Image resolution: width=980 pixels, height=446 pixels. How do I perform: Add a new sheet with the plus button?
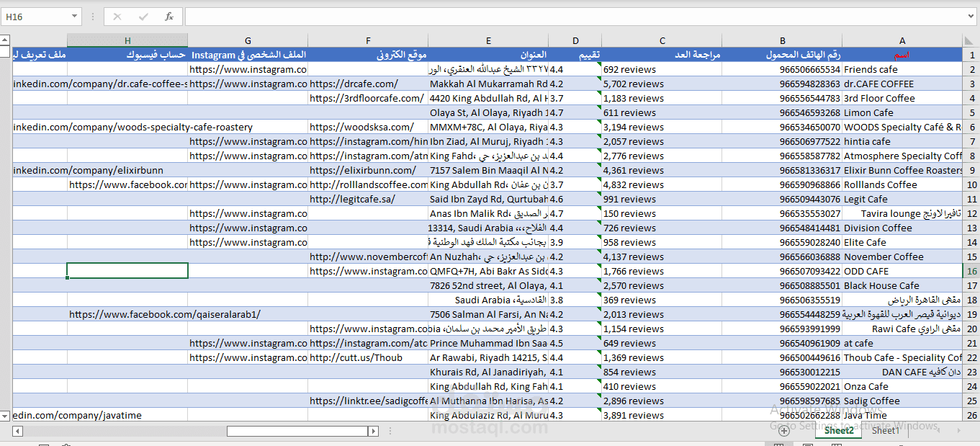[784, 431]
